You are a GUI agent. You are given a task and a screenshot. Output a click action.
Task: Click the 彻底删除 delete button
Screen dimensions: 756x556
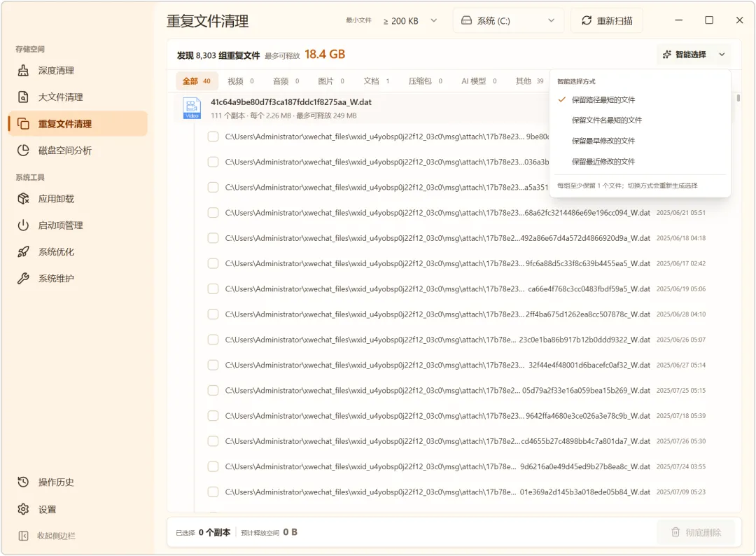[696, 532]
